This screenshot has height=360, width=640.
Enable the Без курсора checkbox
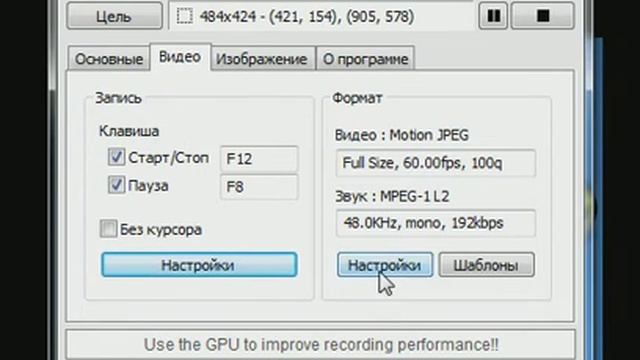point(108,229)
